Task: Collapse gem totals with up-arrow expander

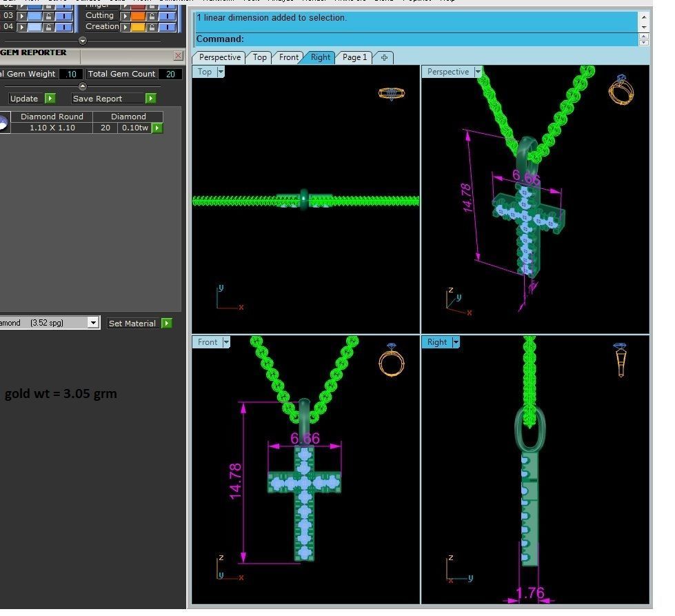Action: point(83,86)
